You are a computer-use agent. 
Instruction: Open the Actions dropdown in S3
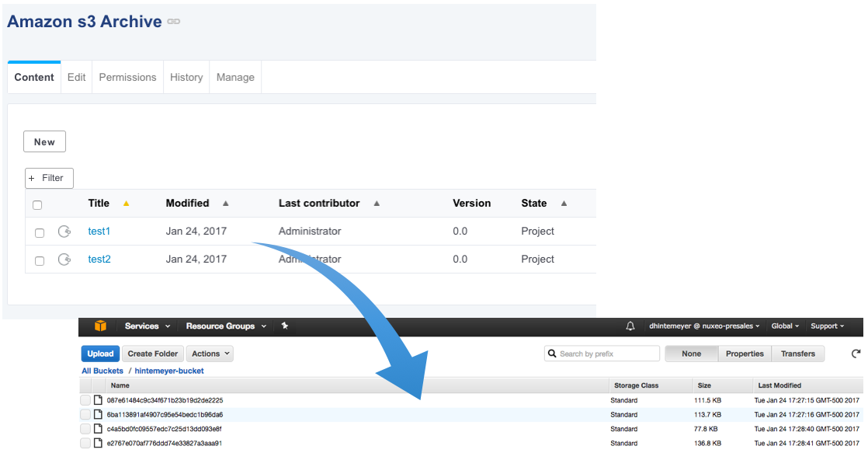coord(210,354)
